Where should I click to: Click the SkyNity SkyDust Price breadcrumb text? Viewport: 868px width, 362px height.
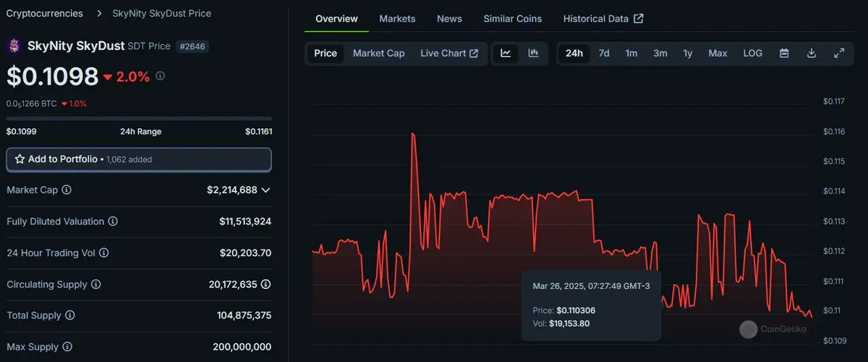coord(162,13)
